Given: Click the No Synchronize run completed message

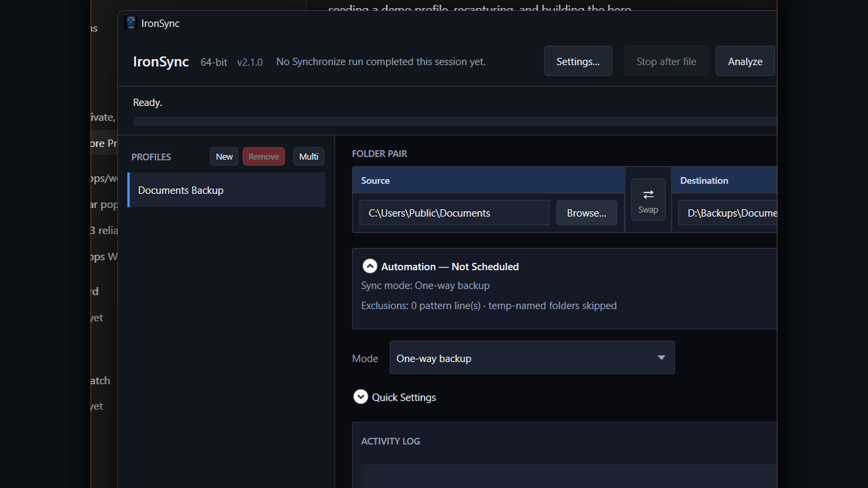Looking at the screenshot, I should click(x=381, y=61).
